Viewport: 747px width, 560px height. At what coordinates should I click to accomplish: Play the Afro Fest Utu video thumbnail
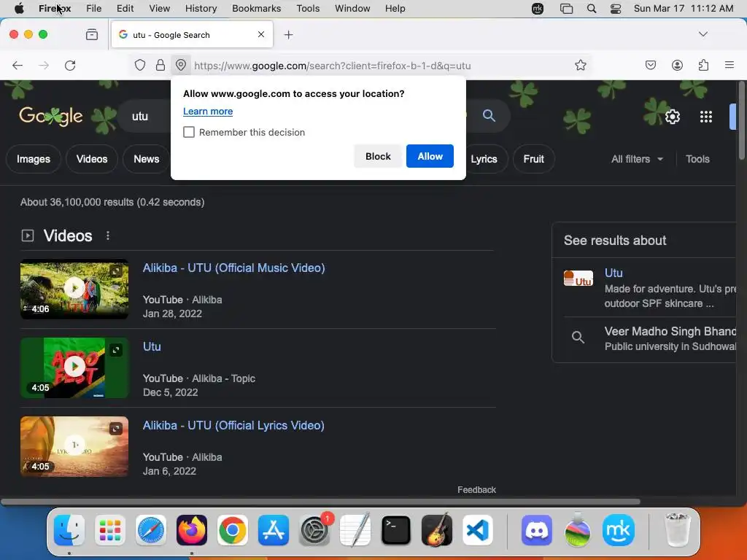[74, 367]
